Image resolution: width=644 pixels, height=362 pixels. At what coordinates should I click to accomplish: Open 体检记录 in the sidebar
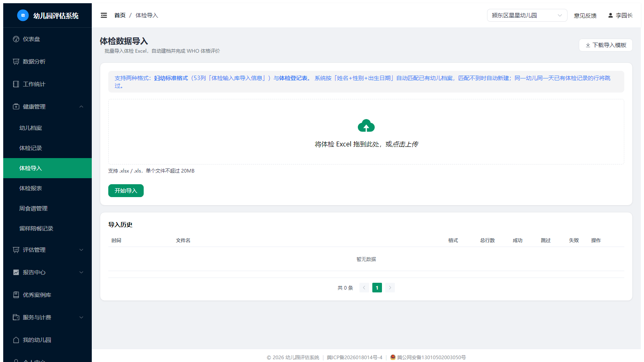click(47, 148)
